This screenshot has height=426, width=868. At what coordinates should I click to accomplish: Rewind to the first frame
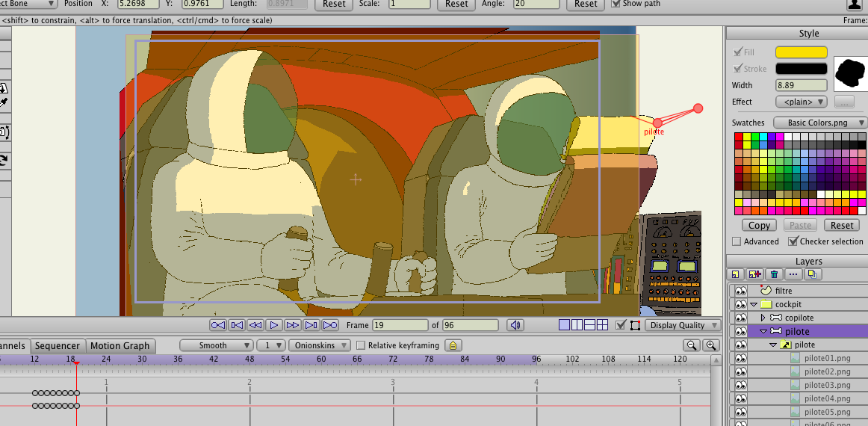point(218,325)
